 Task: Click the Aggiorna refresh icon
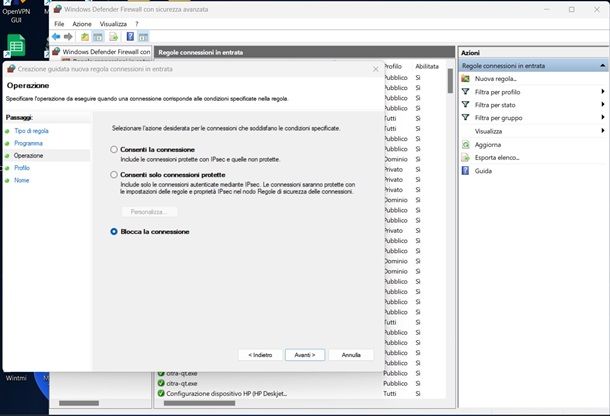[x=465, y=145]
